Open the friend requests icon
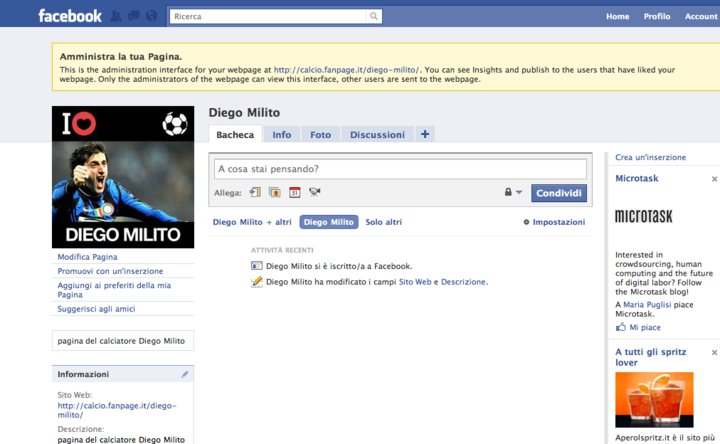 pos(116,17)
